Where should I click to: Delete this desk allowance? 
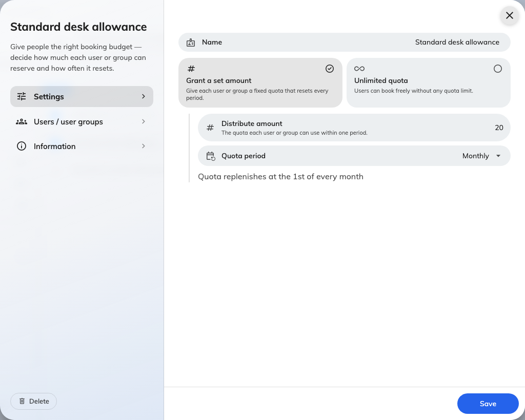pos(33,401)
